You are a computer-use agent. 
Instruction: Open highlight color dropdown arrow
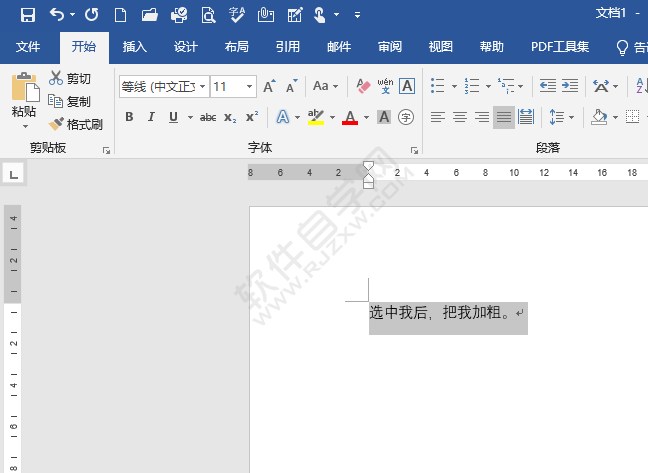coord(332,117)
